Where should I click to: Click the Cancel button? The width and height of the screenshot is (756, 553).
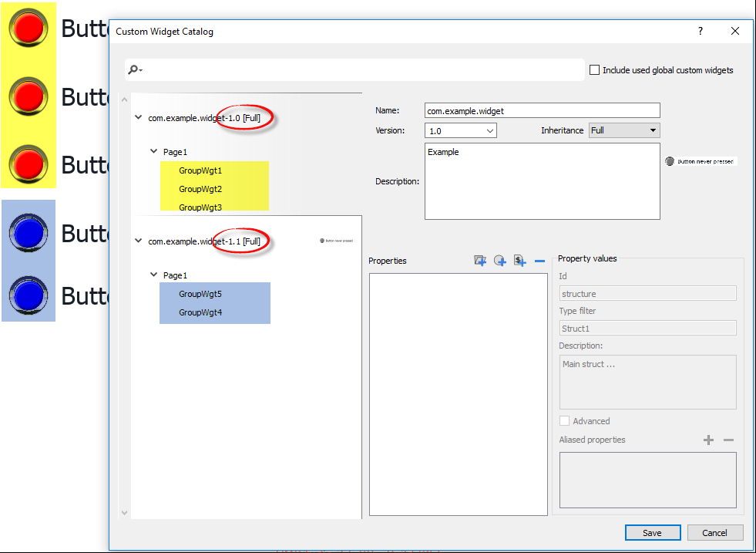[714, 532]
